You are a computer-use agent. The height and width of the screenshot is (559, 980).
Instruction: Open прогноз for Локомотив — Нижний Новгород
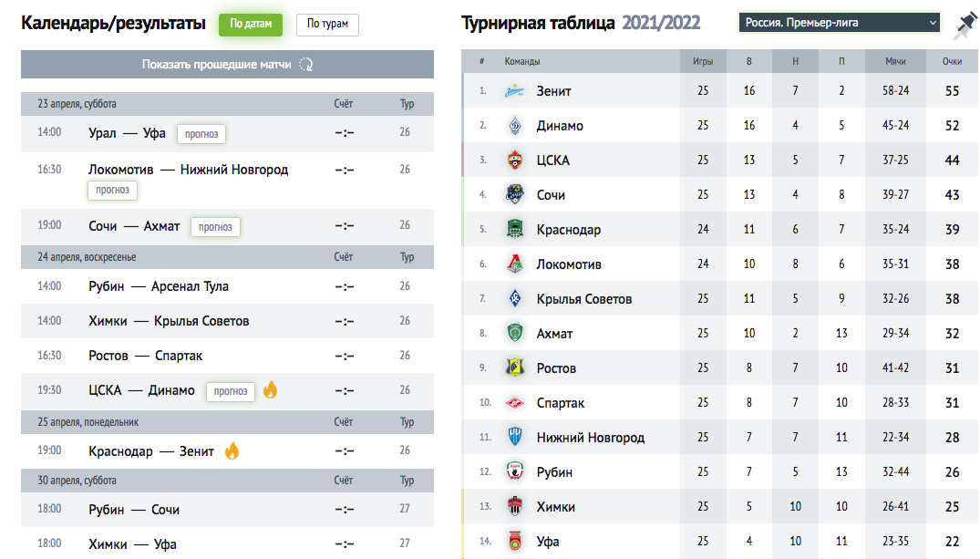(x=112, y=190)
